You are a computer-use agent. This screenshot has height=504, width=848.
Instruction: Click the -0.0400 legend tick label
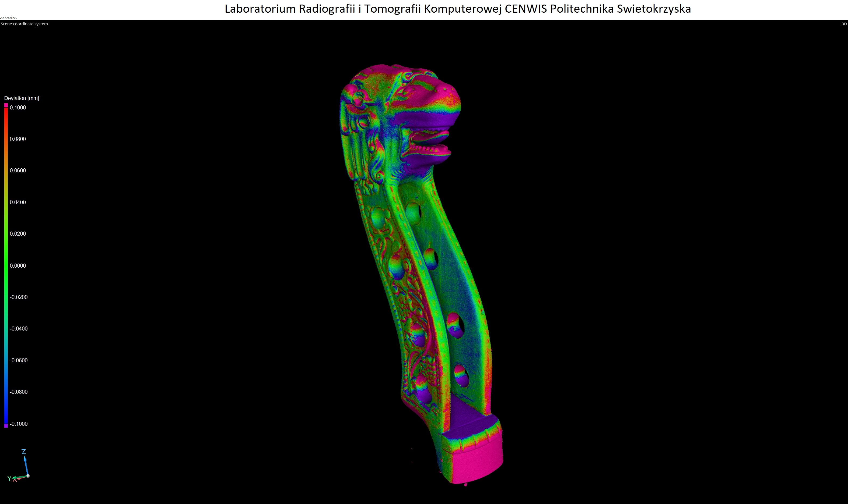tap(19, 328)
